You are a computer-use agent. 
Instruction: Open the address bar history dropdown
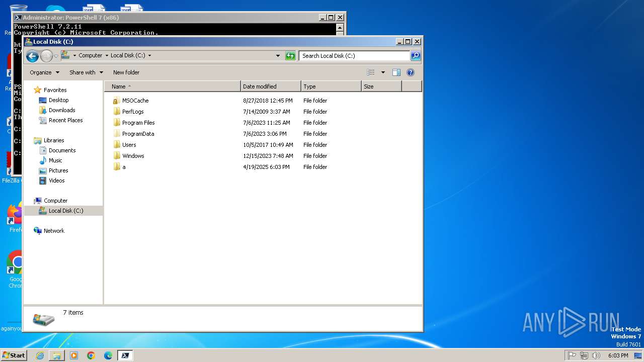coord(278,56)
